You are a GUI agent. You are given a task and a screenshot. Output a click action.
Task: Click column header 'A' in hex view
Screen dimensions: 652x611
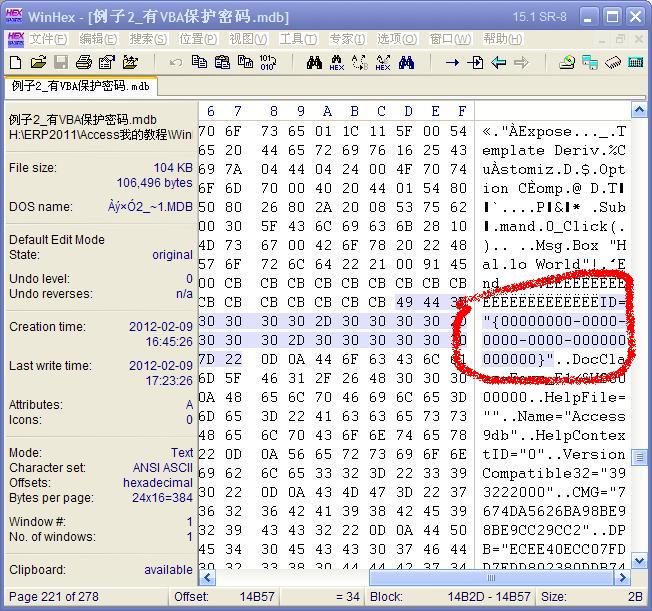[327, 111]
